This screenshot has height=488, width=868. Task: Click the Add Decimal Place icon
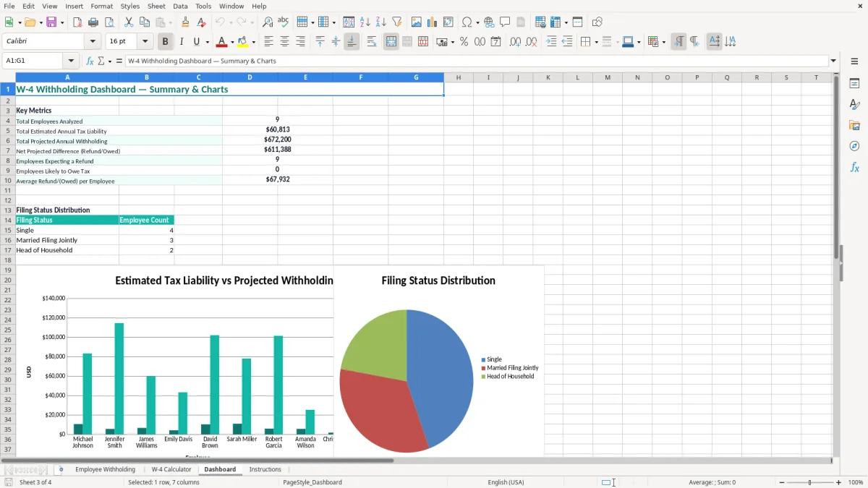[515, 42]
